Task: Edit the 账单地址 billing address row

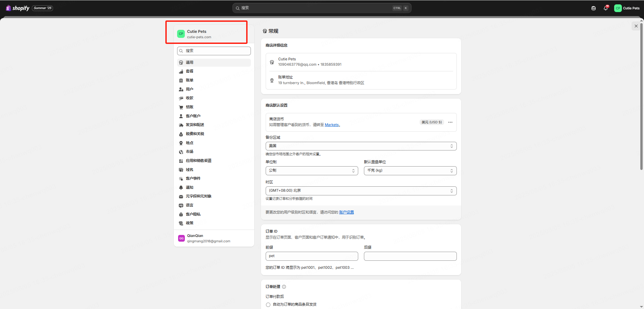Action: coord(361,80)
